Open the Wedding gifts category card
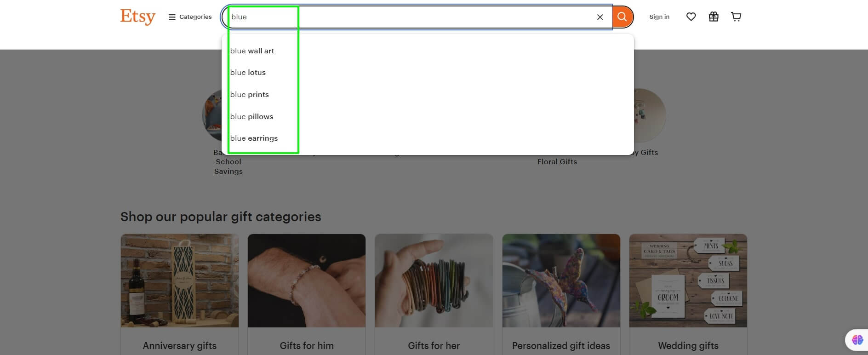 pyautogui.click(x=688, y=294)
